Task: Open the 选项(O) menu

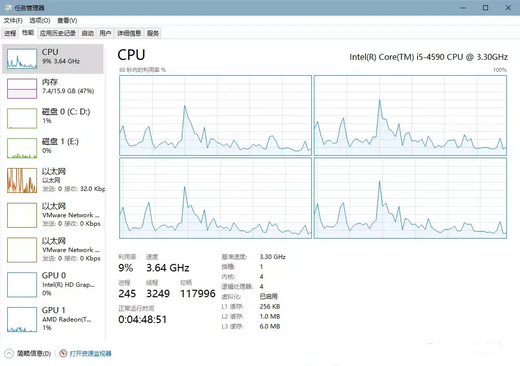Action: coord(40,21)
